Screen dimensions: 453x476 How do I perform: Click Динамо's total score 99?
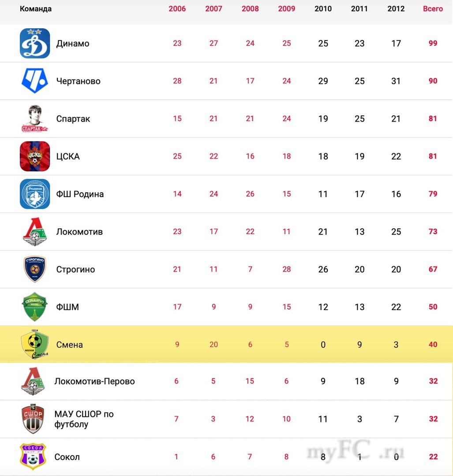click(433, 43)
